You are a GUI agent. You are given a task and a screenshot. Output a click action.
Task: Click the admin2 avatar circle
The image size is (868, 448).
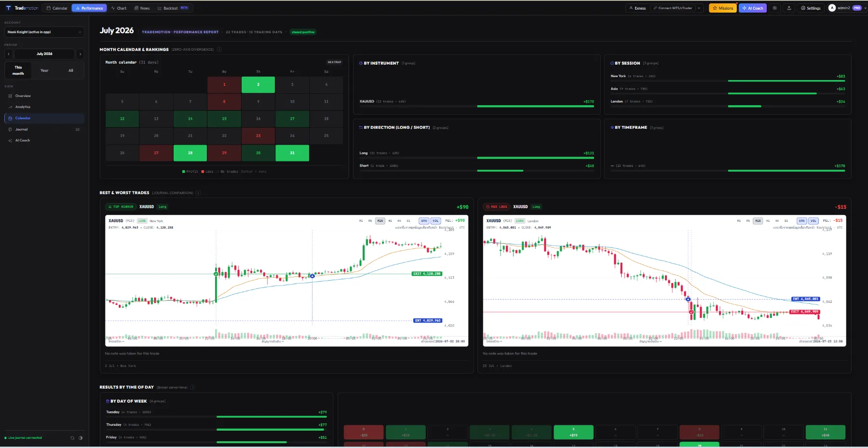(x=832, y=8)
